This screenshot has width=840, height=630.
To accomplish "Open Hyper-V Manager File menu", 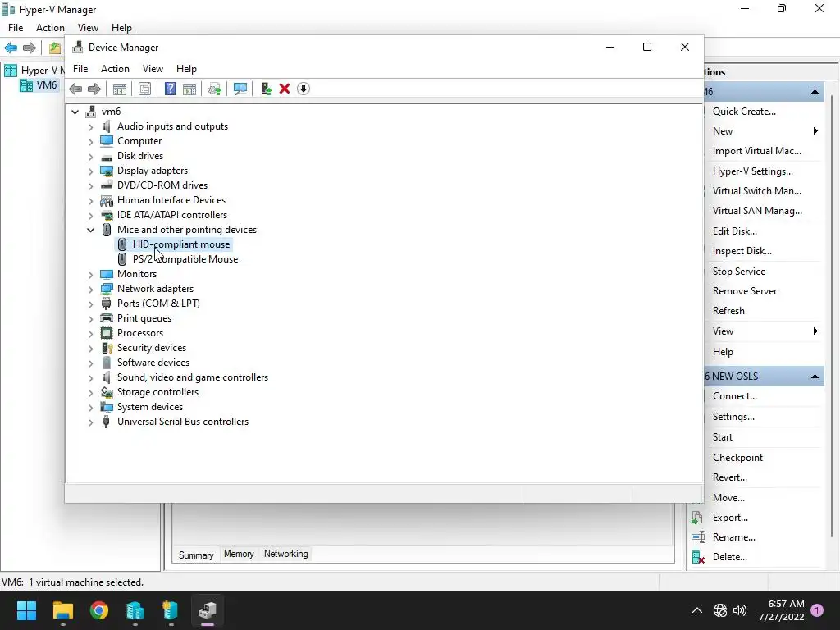I will point(16,28).
